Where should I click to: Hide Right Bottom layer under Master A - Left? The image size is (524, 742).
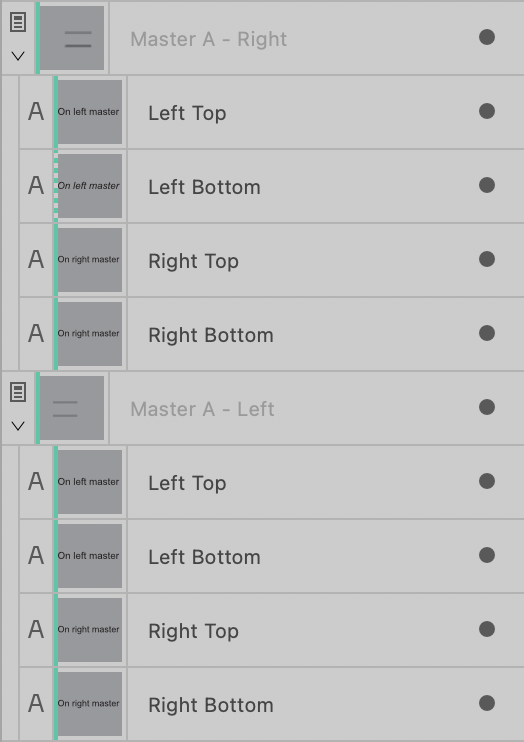click(487, 703)
